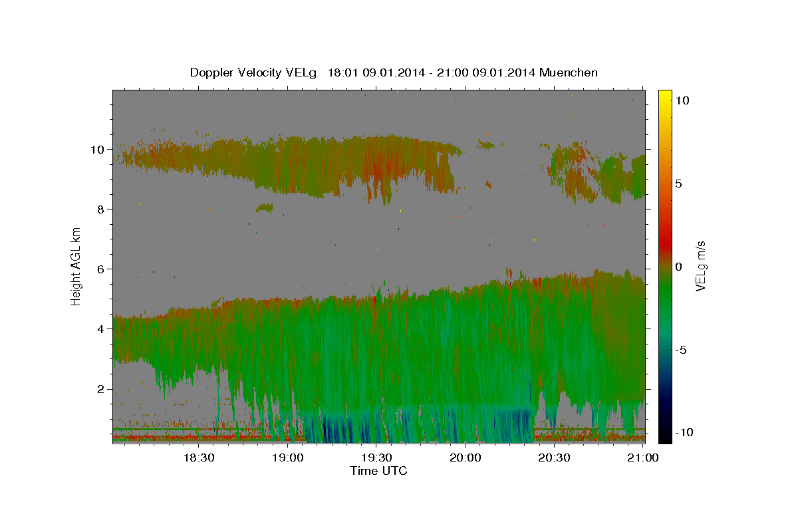Image resolution: width=798 pixels, height=532 pixels.
Task: Click the '19:30' time axis label
Action: 376,458
